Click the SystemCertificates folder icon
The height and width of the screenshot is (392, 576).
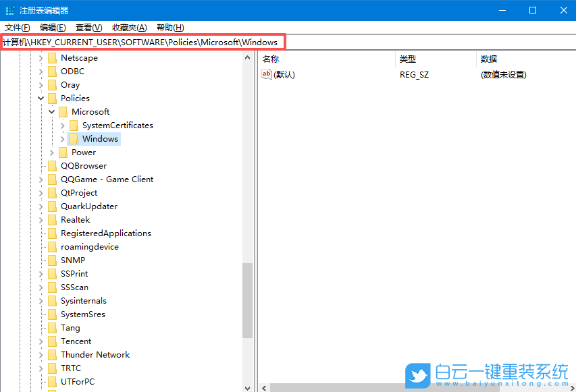pyautogui.click(x=73, y=125)
